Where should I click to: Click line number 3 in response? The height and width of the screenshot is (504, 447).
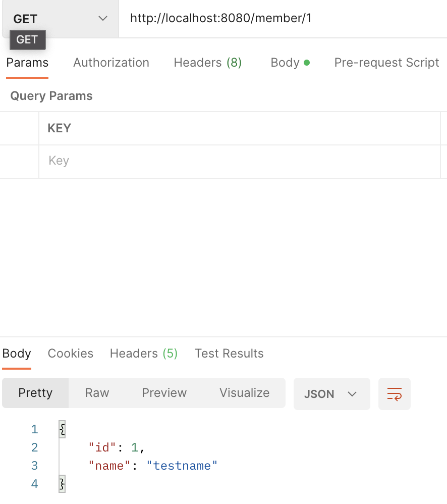click(35, 466)
